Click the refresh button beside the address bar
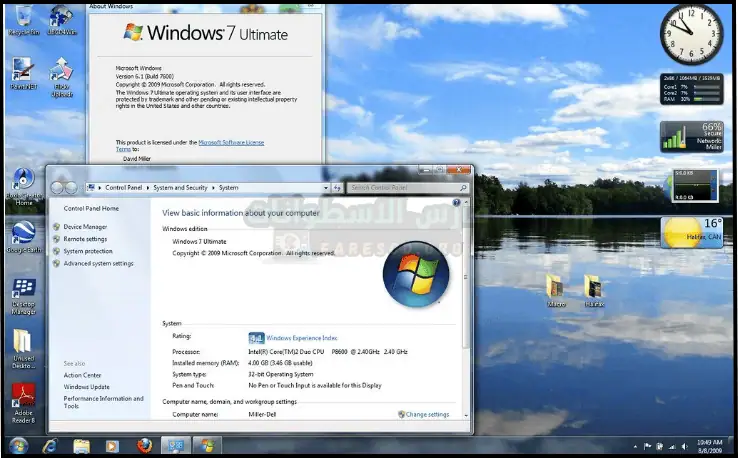Screen dimensions: 738x458 click(x=338, y=187)
